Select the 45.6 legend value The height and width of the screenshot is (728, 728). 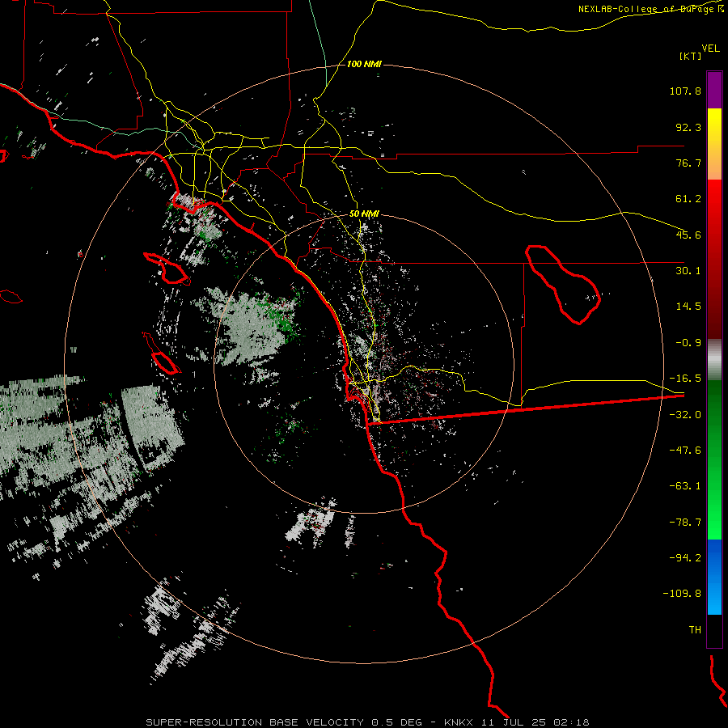pos(688,235)
